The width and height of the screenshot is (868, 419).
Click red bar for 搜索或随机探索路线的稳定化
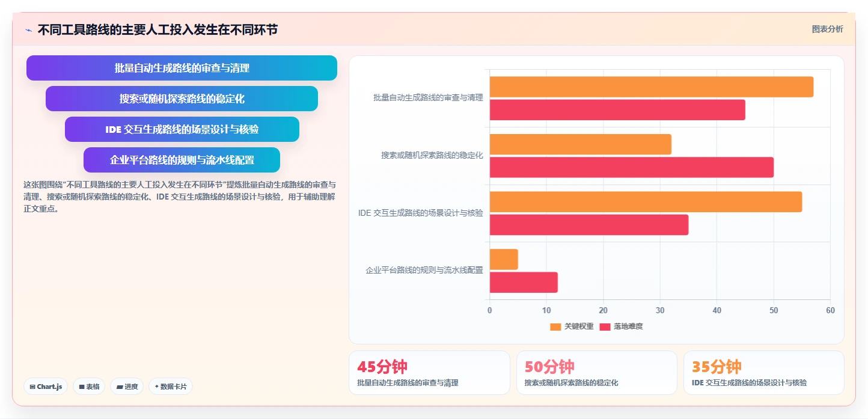click(632, 167)
